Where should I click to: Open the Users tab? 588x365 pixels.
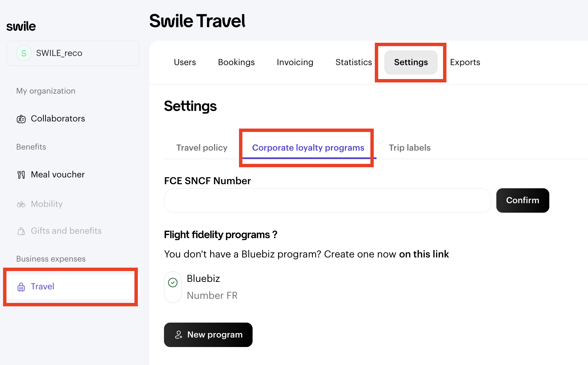coord(185,62)
